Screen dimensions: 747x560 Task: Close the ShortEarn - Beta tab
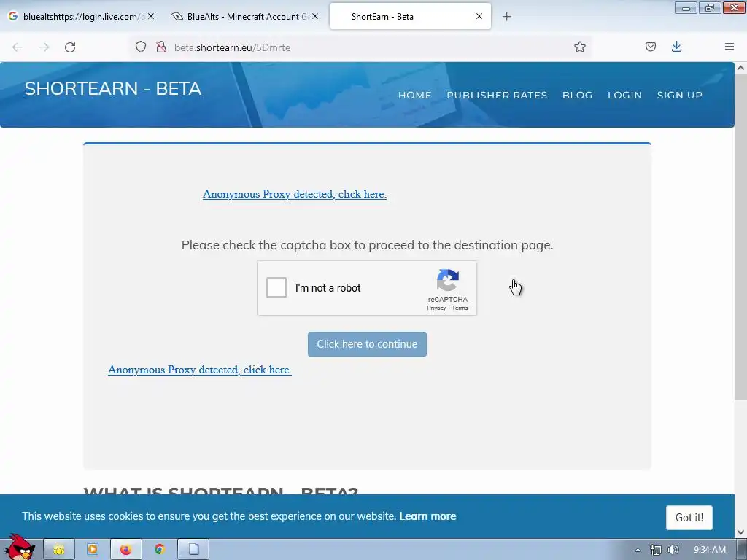click(479, 16)
